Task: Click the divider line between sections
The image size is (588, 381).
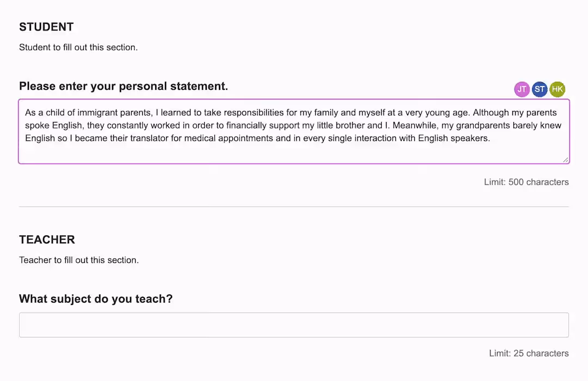Action: (x=294, y=207)
